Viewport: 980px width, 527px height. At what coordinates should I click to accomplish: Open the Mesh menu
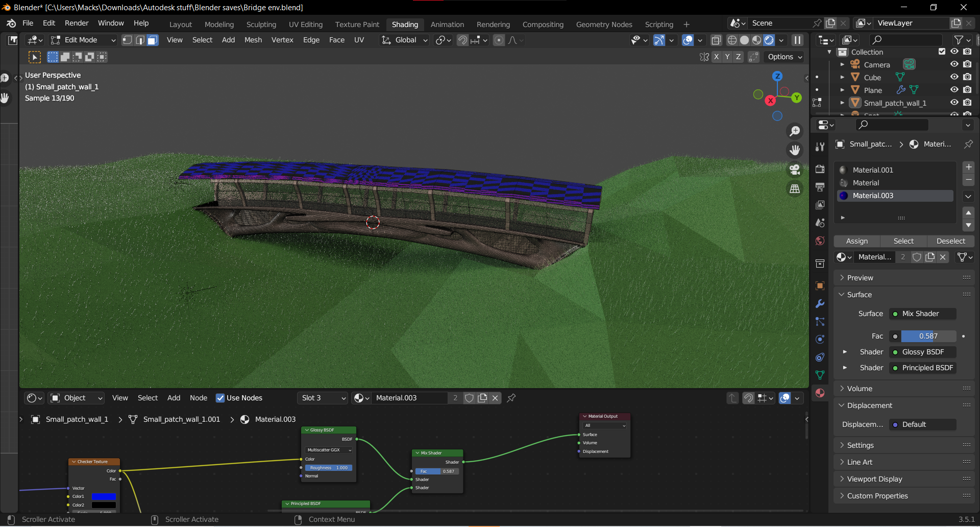253,40
